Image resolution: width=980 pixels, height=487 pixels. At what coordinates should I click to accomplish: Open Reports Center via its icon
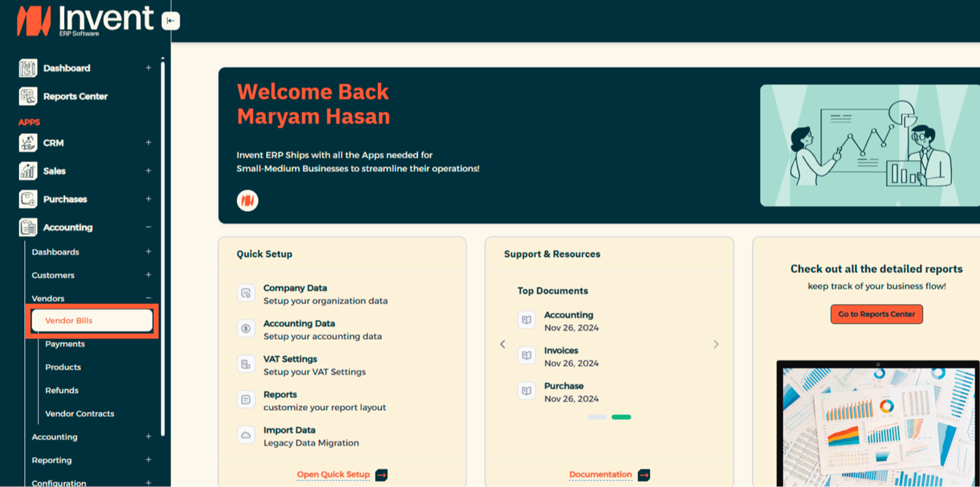(x=28, y=96)
